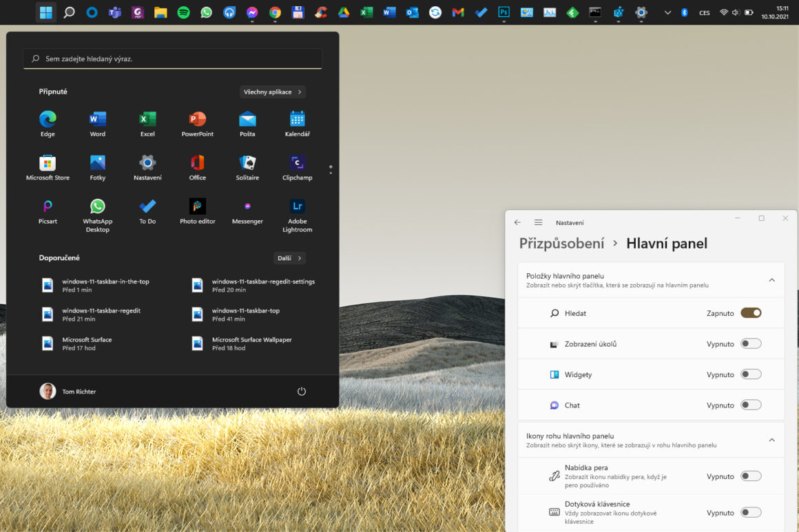Disable the Hledat taskbar toggle
Viewport: 799px width, 532px height.
751,312
